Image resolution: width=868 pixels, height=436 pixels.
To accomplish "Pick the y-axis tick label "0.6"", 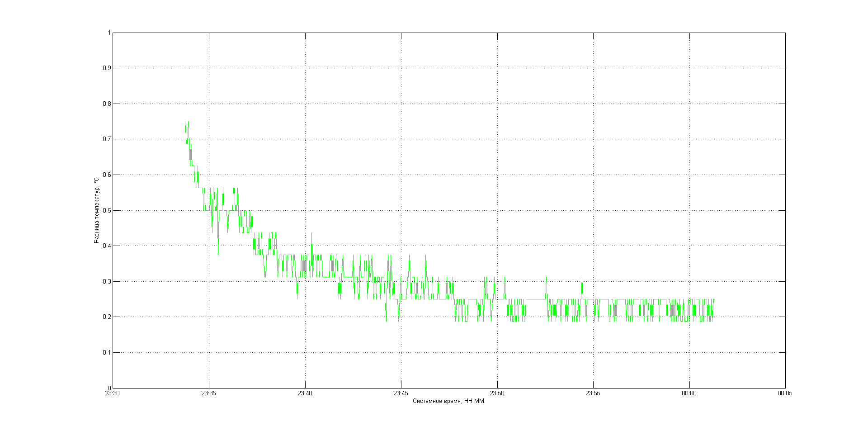I will (x=106, y=175).
